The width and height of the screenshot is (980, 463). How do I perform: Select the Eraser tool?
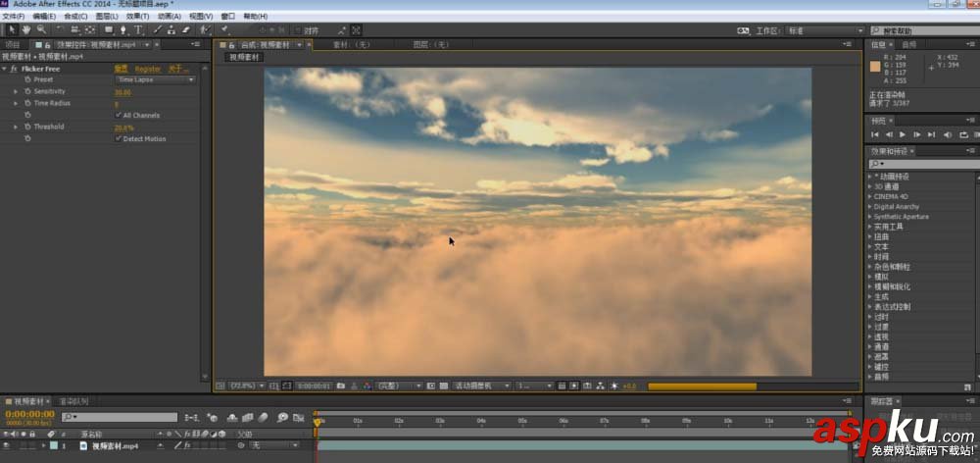(x=186, y=30)
